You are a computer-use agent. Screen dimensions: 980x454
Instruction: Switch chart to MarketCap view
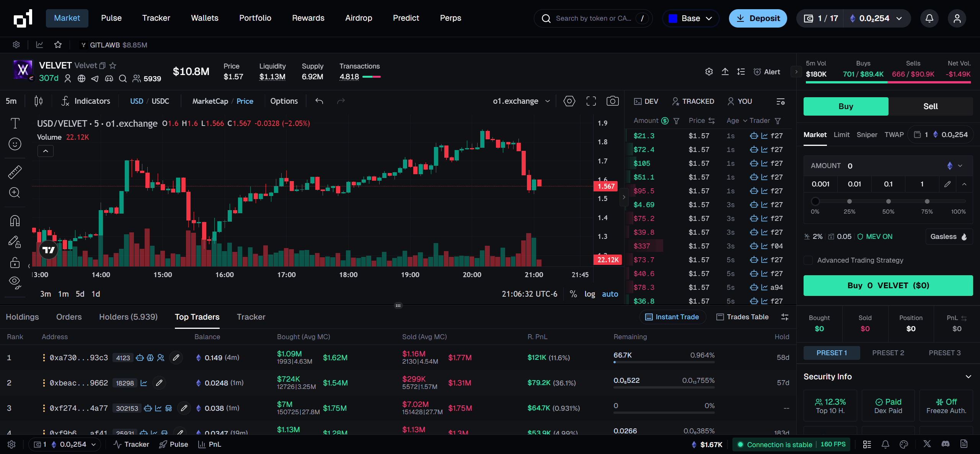[x=210, y=101]
